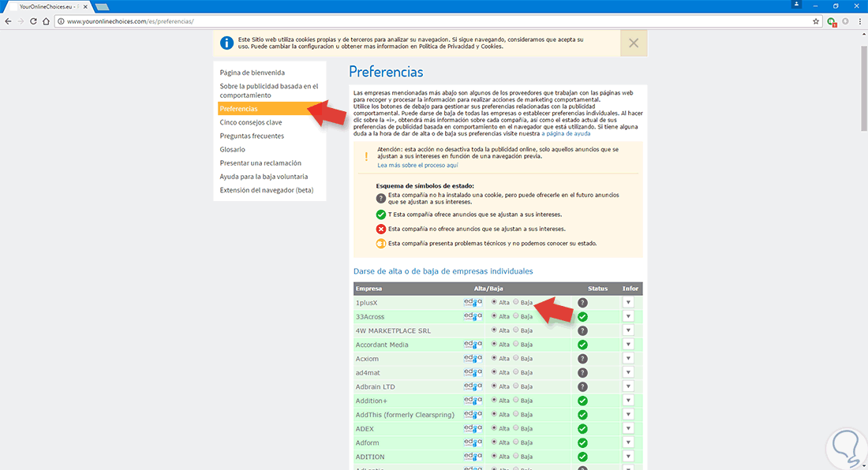The height and width of the screenshot is (470, 868).
Task: Click the Status column header
Action: (x=598, y=289)
